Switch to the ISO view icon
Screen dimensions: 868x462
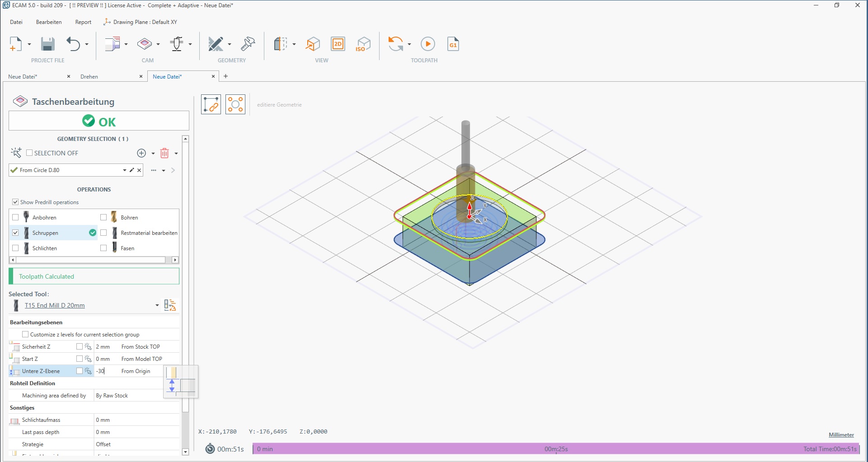pos(363,44)
